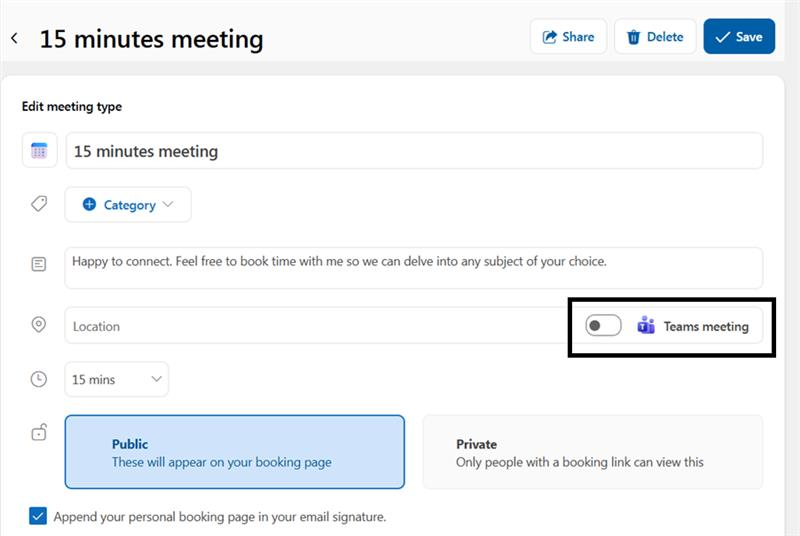The image size is (800, 536).
Task: Click the '15 minutes meeting' page title
Action: pos(152,39)
